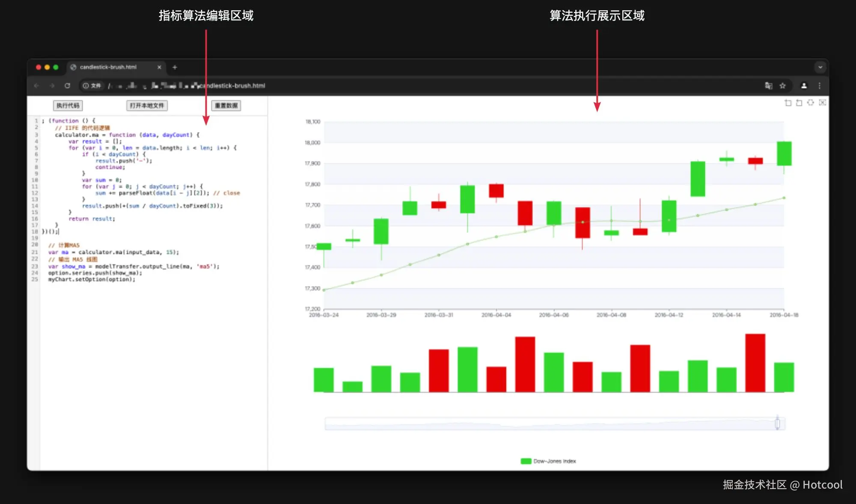The width and height of the screenshot is (856, 504).
Task: Click the tallest red volume bar
Action: point(755,363)
